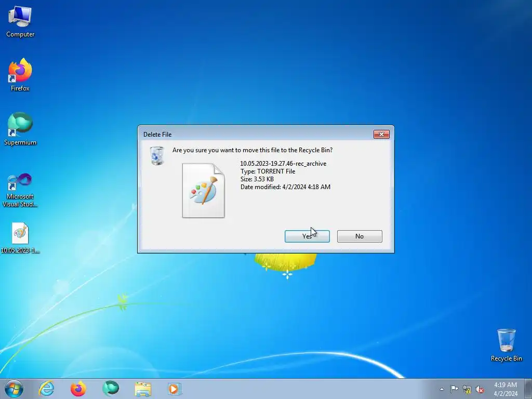
Task: Open muted volume tray icon
Action: [480, 389]
